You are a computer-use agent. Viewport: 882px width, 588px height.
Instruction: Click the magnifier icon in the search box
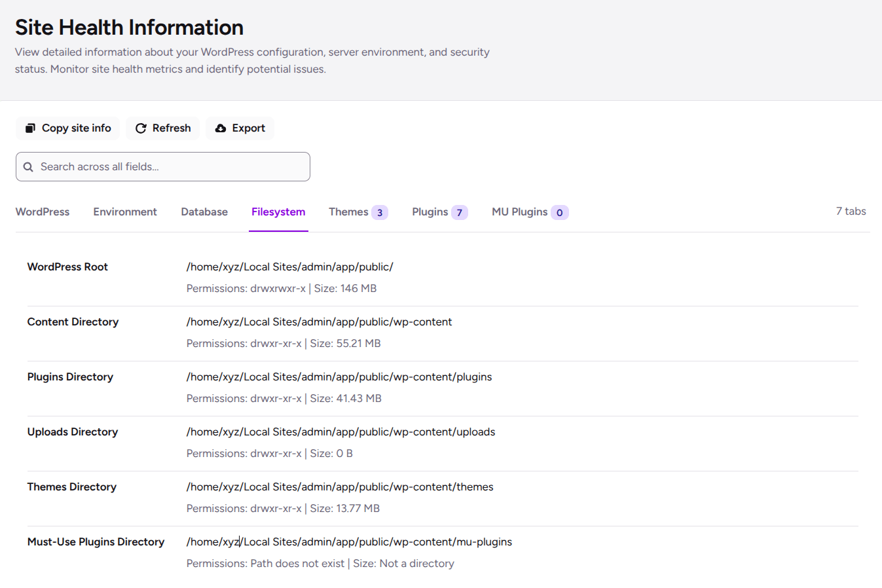28,167
